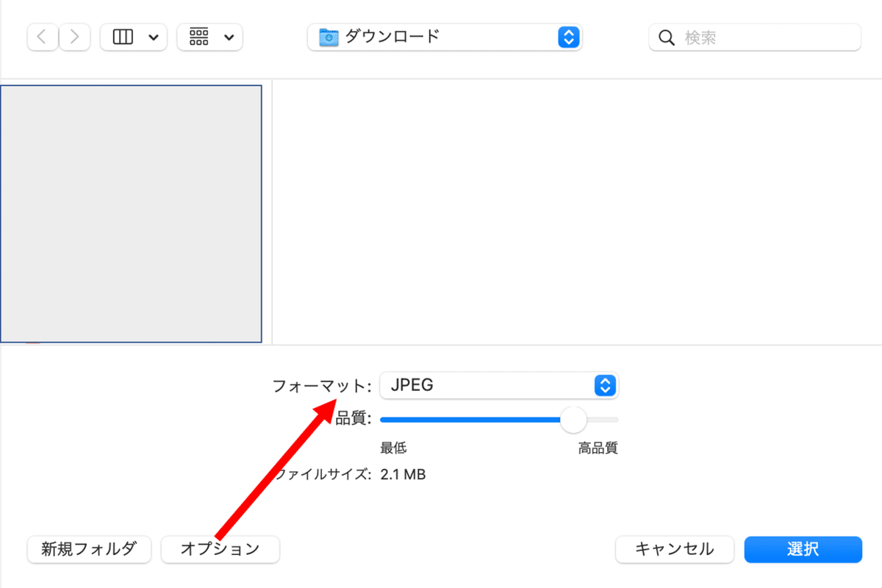Click the 高品質 label
Image resolution: width=882 pixels, height=588 pixels.
pos(598,448)
